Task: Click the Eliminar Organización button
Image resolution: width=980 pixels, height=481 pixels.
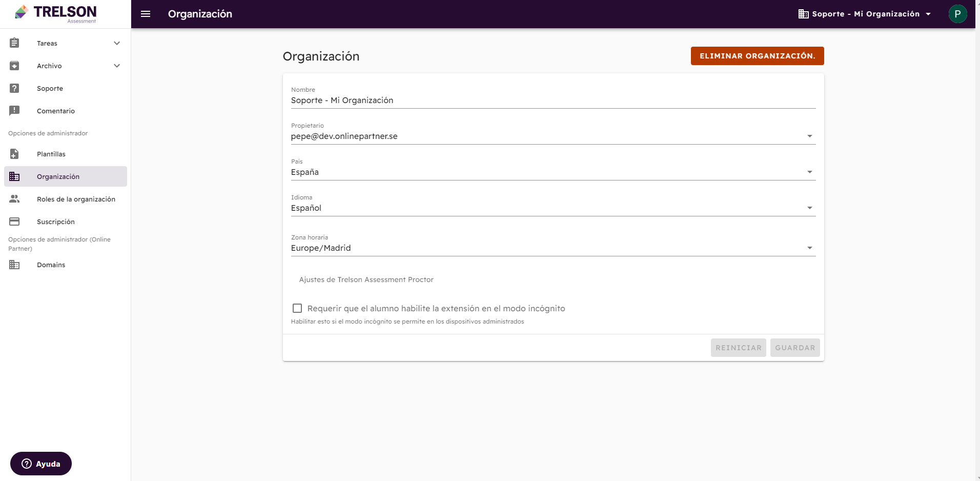Action: (757, 56)
